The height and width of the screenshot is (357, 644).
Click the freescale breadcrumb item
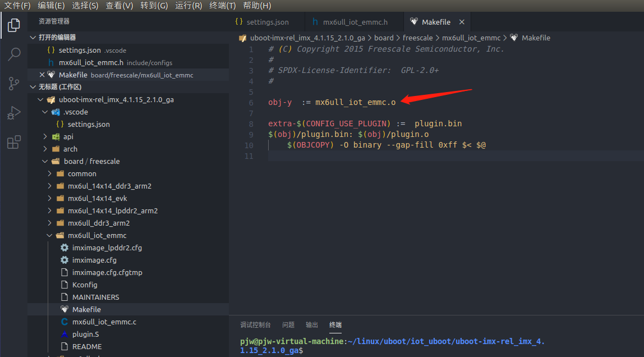[417, 38]
